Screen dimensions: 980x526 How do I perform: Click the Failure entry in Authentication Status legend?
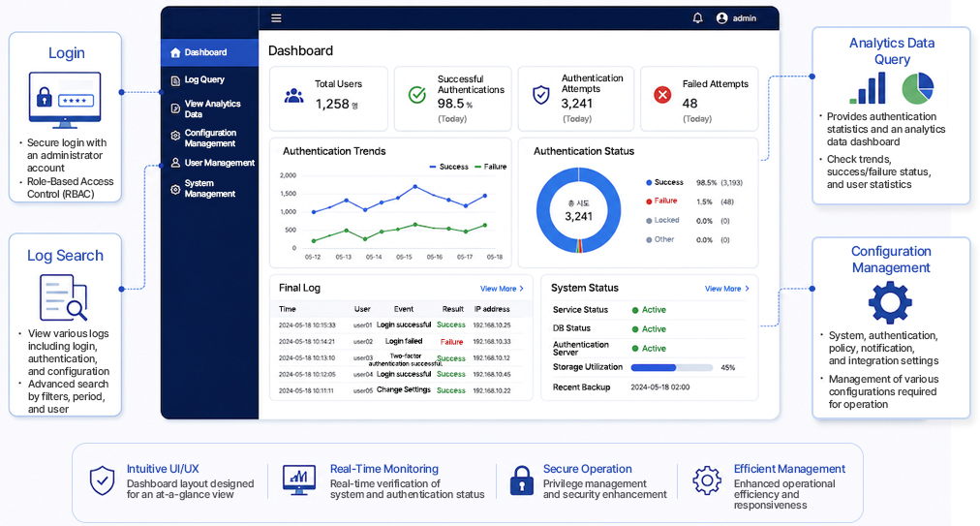(661, 201)
